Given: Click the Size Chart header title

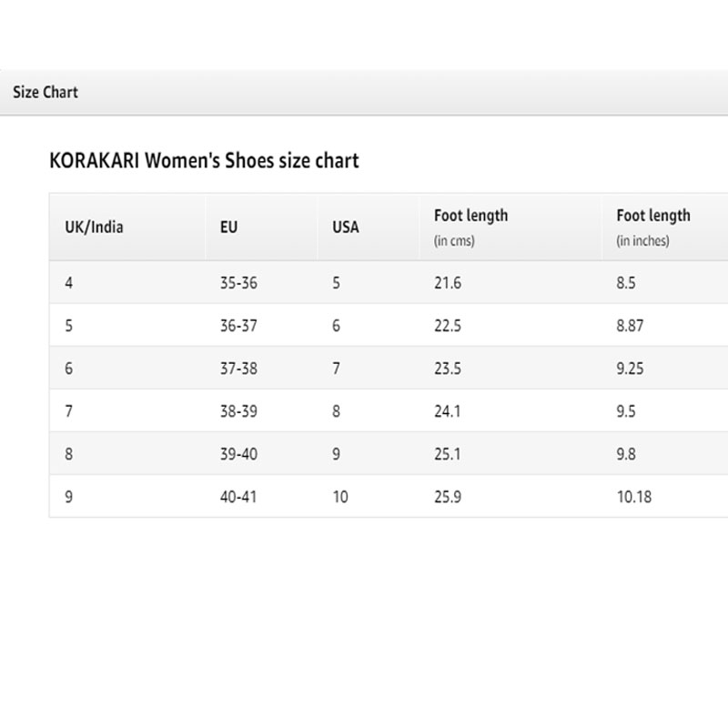Looking at the screenshot, I should coord(45,93).
